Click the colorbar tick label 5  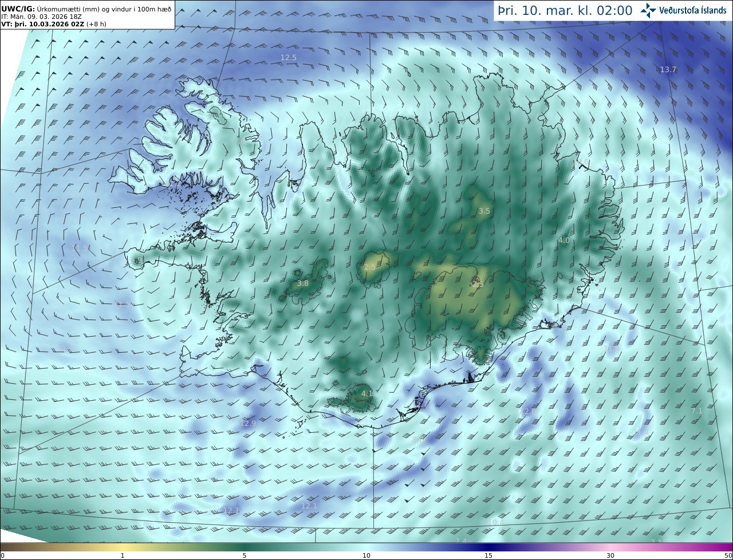[245, 555]
